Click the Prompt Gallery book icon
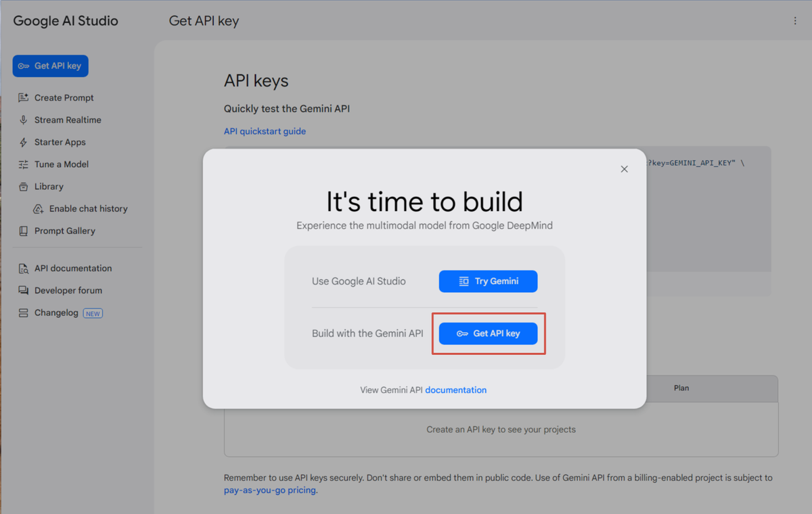This screenshot has width=812, height=514. coord(24,231)
